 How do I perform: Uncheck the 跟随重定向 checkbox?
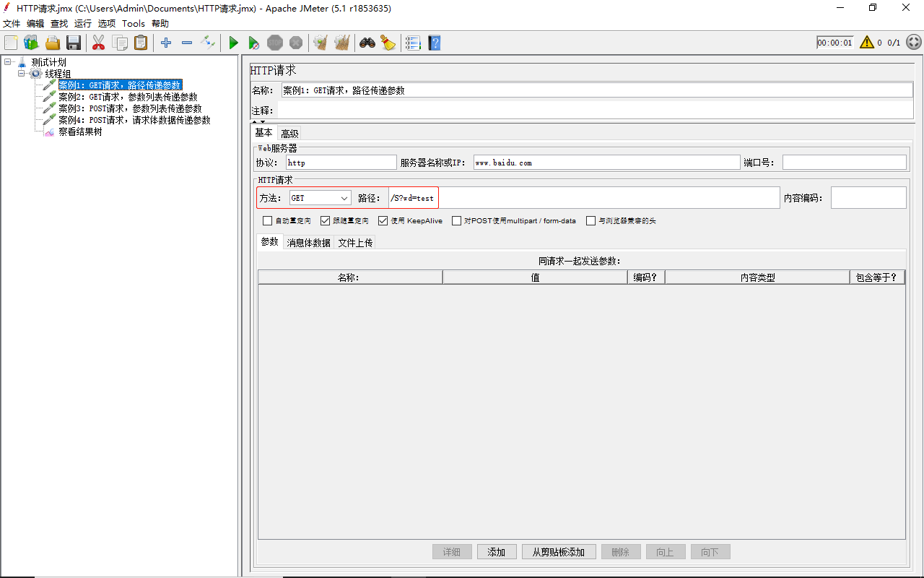326,221
